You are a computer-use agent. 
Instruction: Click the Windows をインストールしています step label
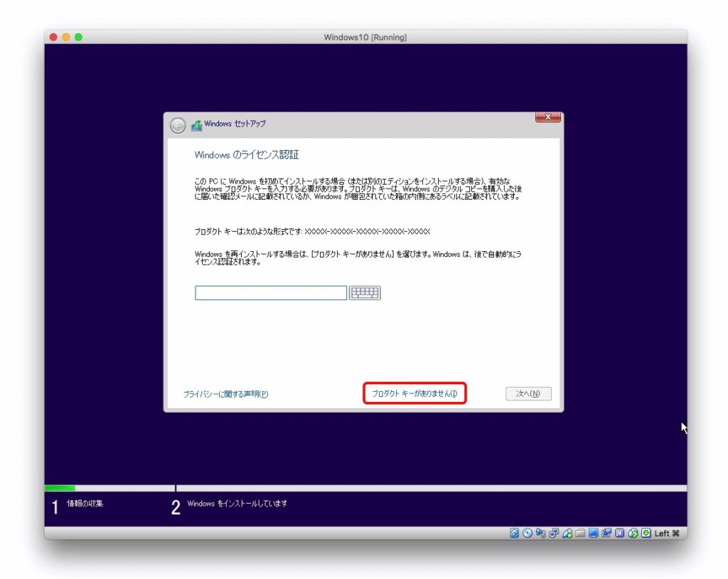point(237,504)
